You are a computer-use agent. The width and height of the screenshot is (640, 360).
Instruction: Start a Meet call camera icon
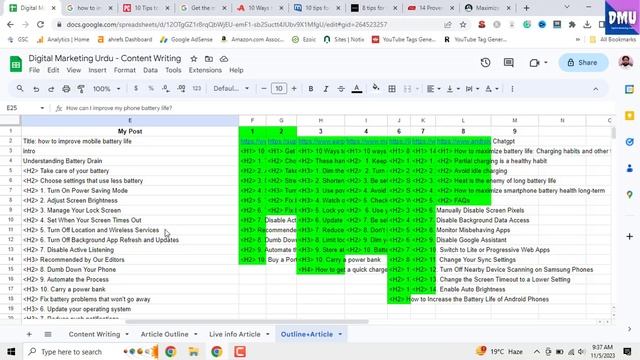pyautogui.click(x=534, y=63)
